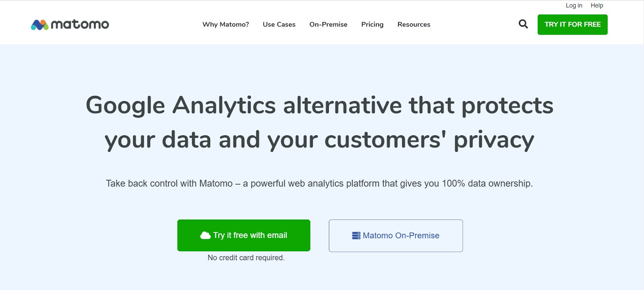Choose the 'Matomo On-Premise' button text
This screenshot has height=290, width=644.
coord(401,236)
